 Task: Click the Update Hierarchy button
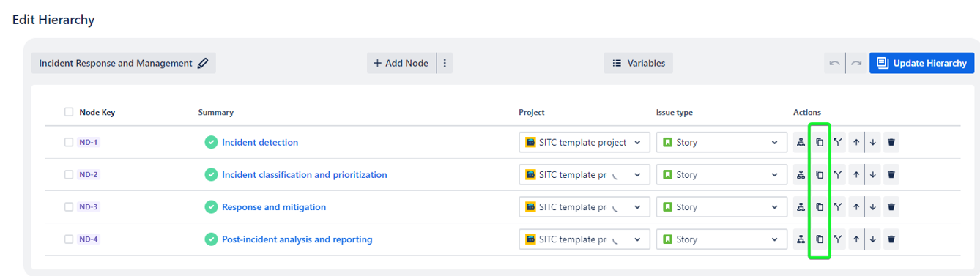point(921,63)
